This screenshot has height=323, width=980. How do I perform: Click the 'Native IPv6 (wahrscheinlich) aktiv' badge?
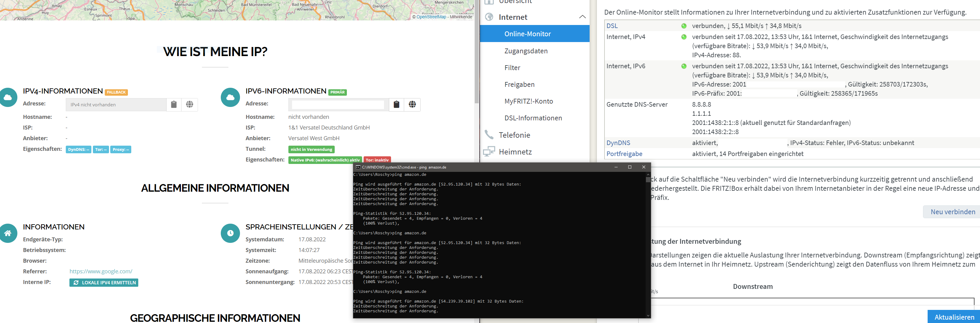coord(325,160)
